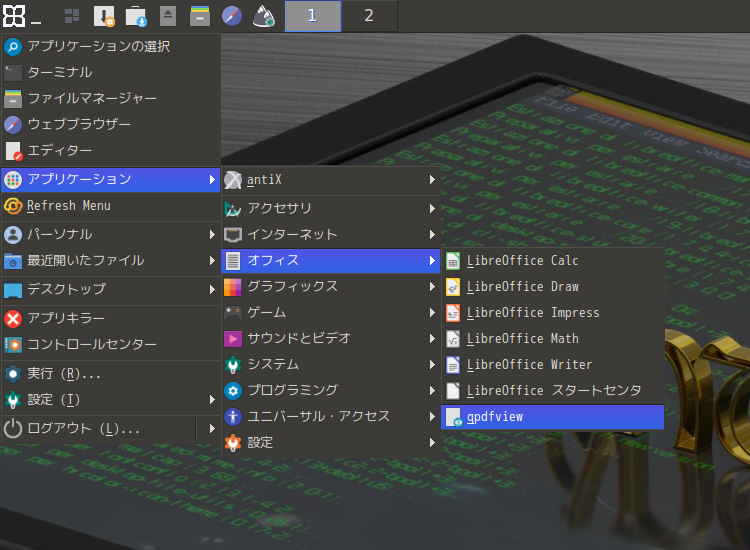Click the サウンドとビデオ category icon

pos(233,339)
